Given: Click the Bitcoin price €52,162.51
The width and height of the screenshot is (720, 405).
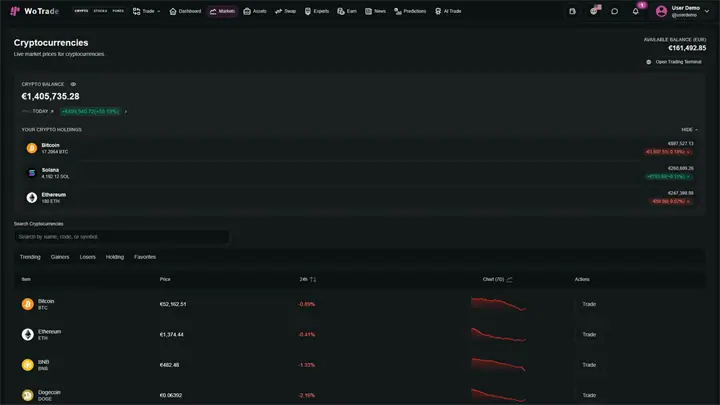Looking at the screenshot, I should (173, 304).
